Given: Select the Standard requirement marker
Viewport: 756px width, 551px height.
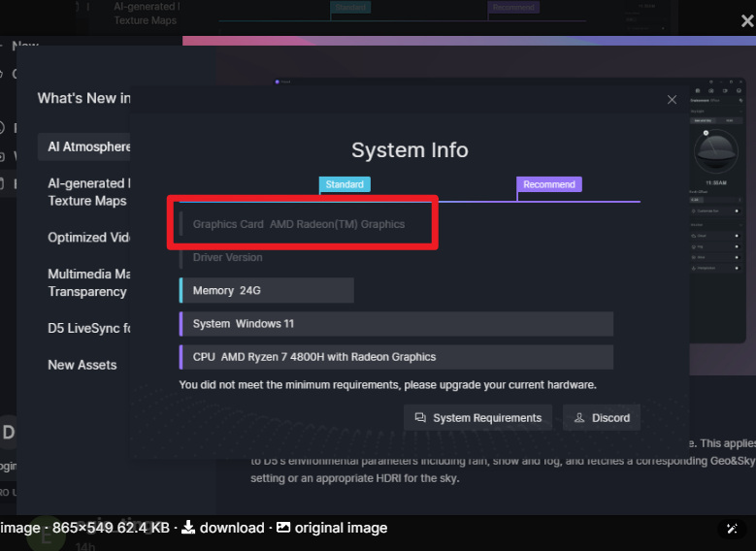Looking at the screenshot, I should tap(345, 184).
